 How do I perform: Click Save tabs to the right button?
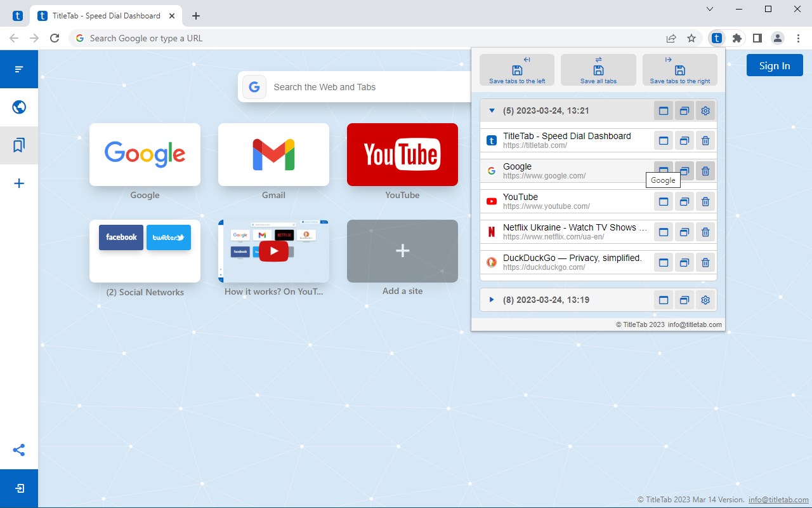tap(680, 70)
